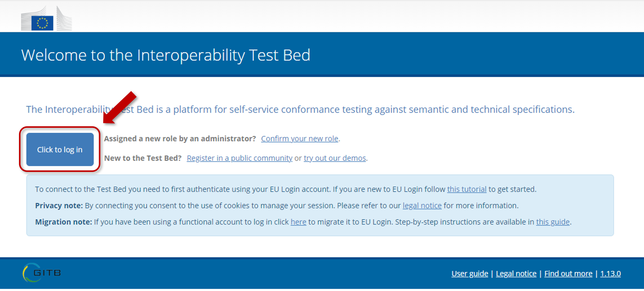Open 'legal notice' link in privacy note

point(422,205)
